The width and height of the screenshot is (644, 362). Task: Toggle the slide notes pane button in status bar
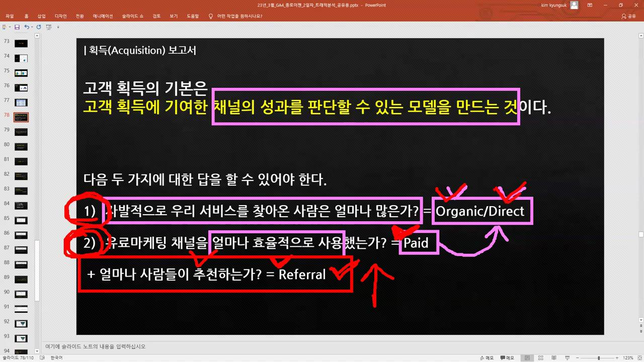point(486,358)
